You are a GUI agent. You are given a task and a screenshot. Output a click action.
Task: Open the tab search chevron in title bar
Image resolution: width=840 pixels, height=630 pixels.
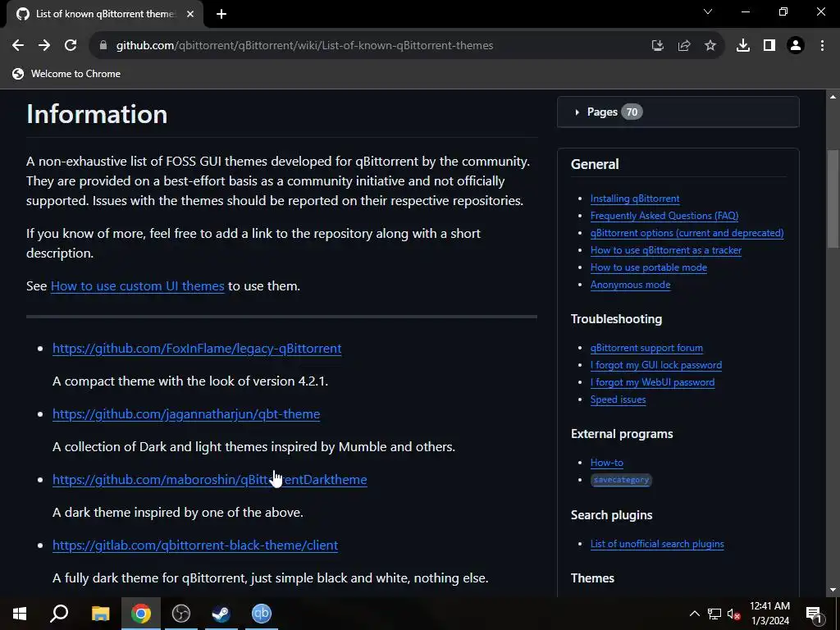point(708,11)
